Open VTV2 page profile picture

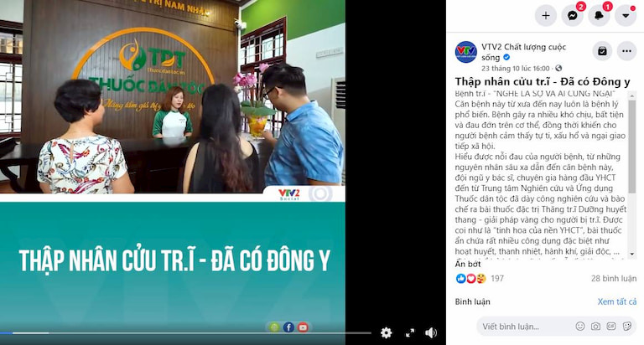pyautogui.click(x=465, y=52)
